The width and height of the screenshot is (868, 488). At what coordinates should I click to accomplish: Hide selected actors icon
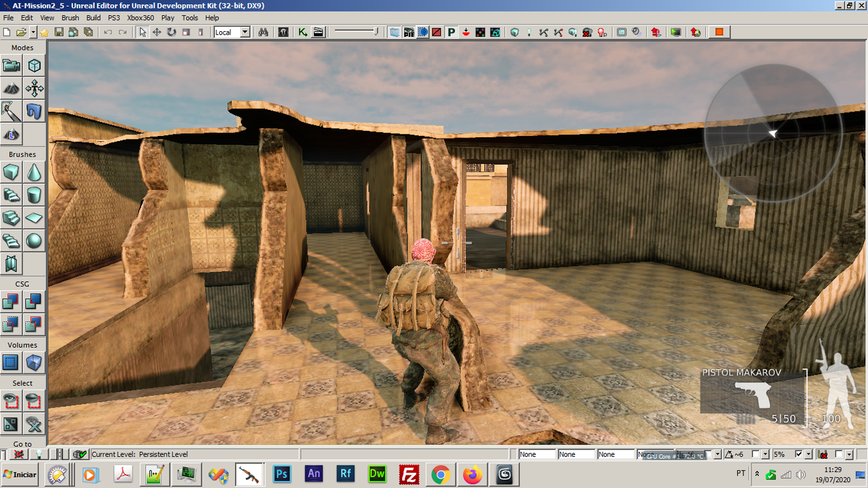(x=34, y=400)
